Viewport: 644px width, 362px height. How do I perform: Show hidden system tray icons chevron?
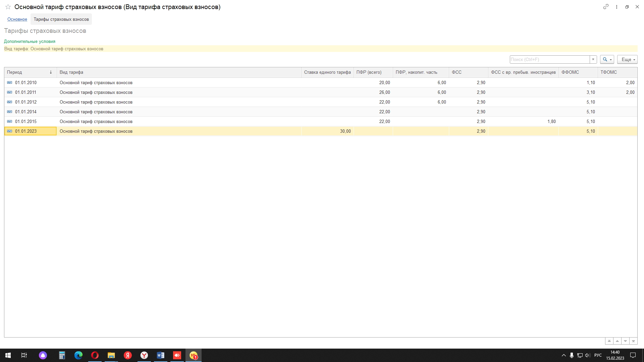563,355
